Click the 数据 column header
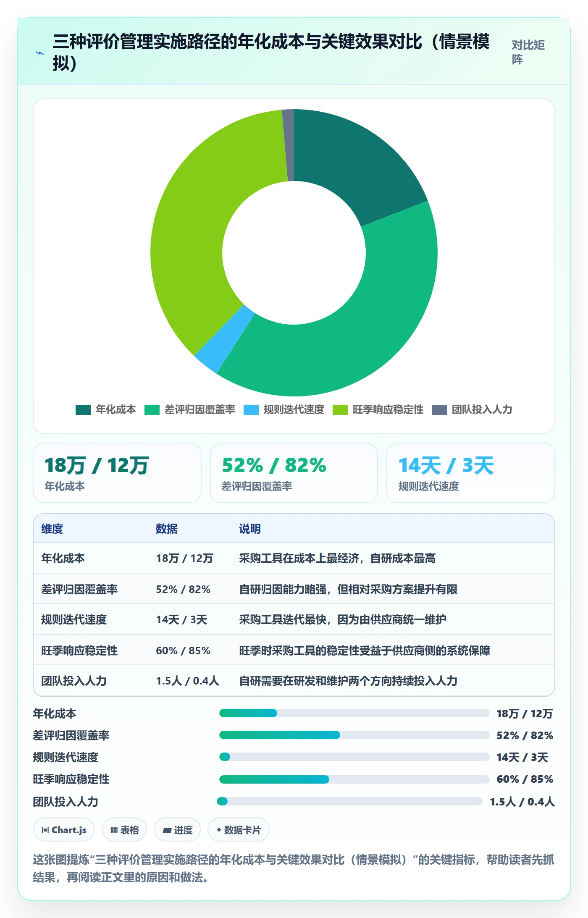The width and height of the screenshot is (588, 918). [167, 529]
